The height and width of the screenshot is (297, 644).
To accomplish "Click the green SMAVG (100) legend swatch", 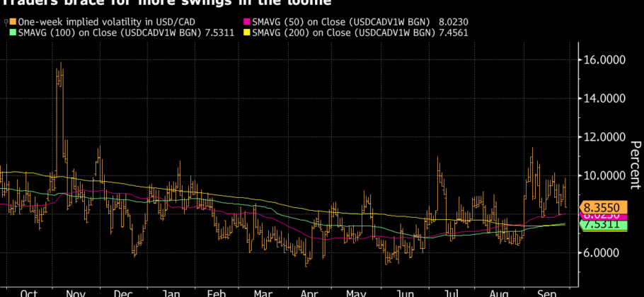I will (x=13, y=33).
